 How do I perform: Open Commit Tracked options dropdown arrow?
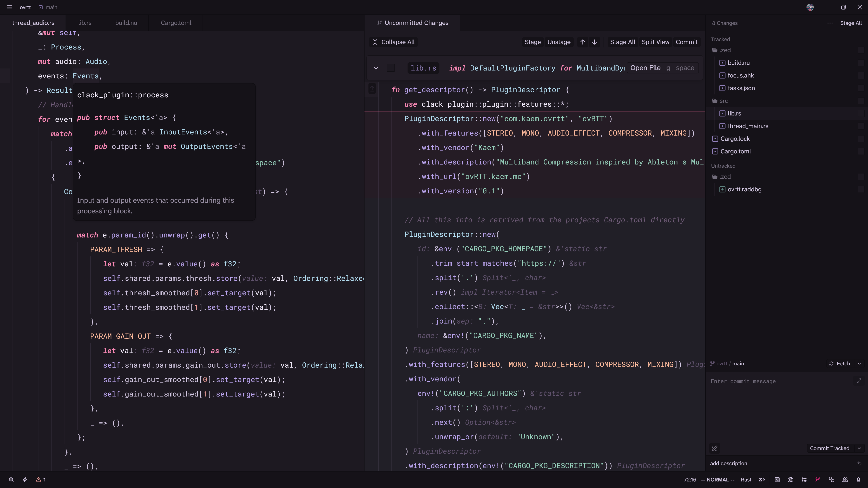[x=859, y=448]
